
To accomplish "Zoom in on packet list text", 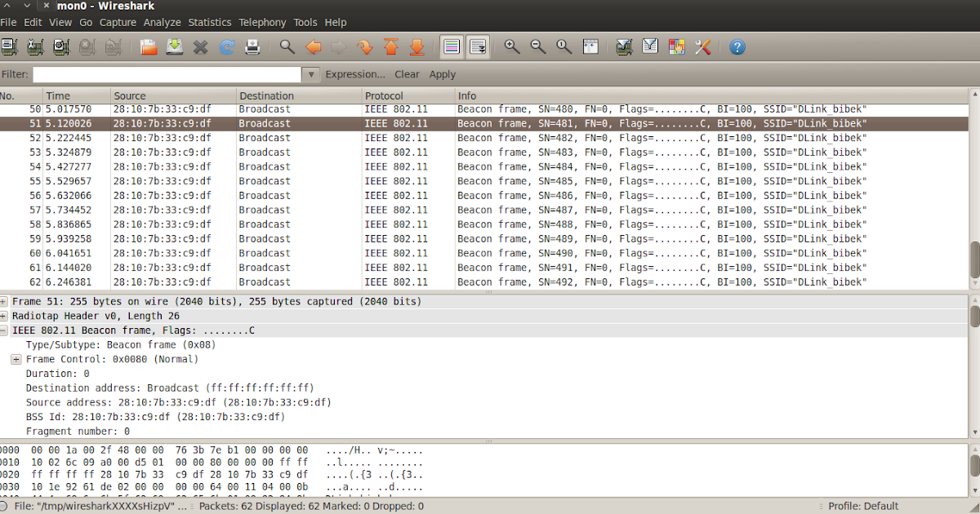I will [x=512, y=47].
